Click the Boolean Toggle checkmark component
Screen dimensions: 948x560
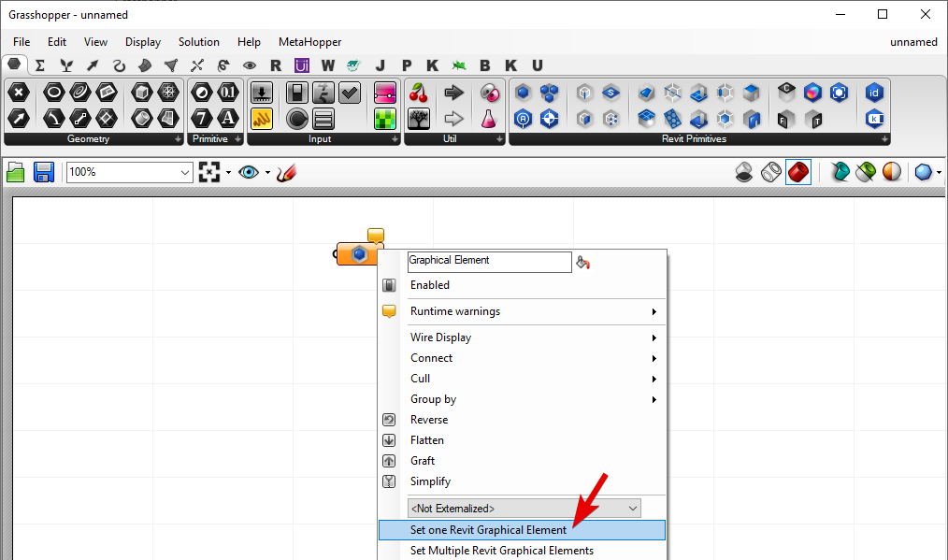coord(350,93)
